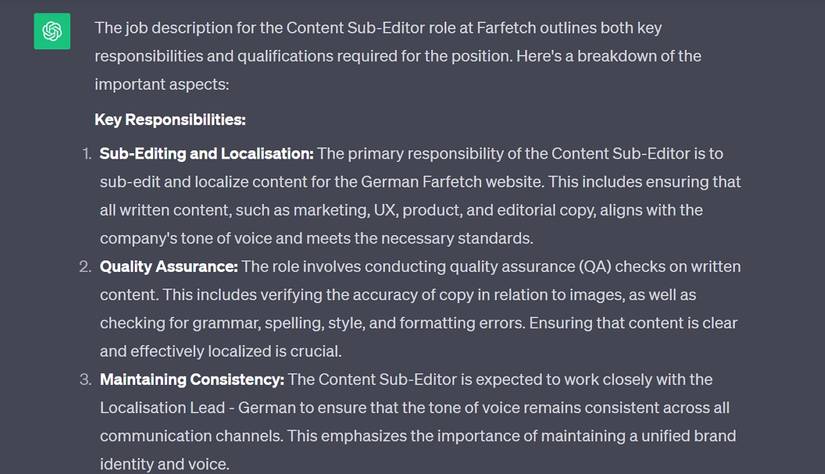Click the "Quality Assurance:" bold label
The width and height of the screenshot is (825, 474).
(168, 267)
